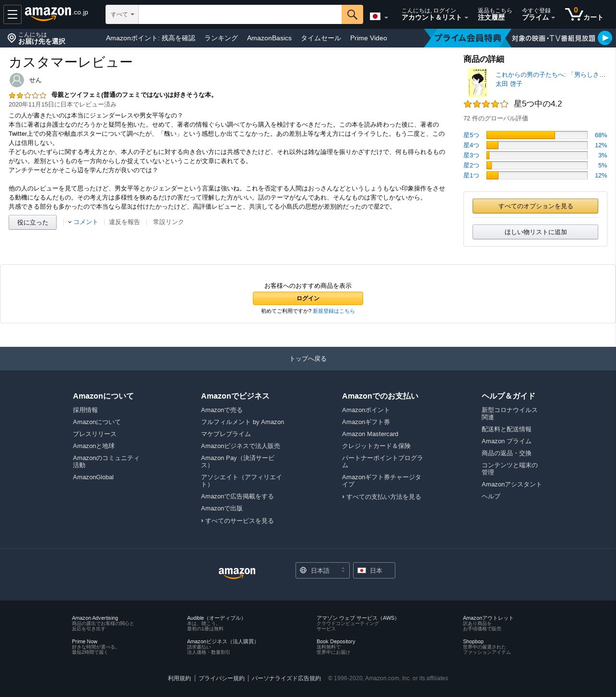Screen dimensions: 616x697
Task: Click the review's two-star rating
Action: [27, 95]
